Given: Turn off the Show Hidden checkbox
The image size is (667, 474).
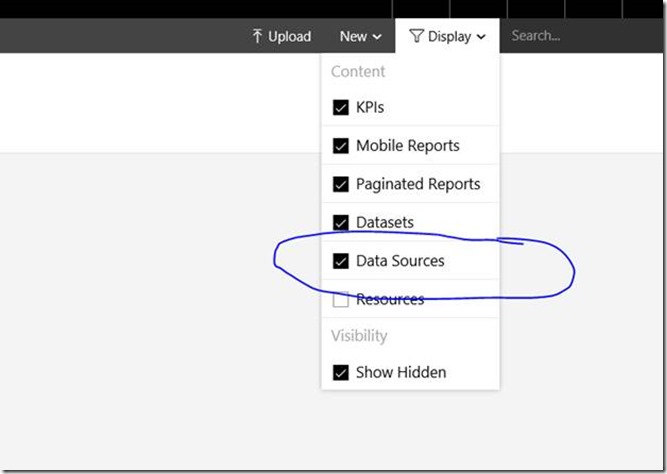Looking at the screenshot, I should (341, 373).
